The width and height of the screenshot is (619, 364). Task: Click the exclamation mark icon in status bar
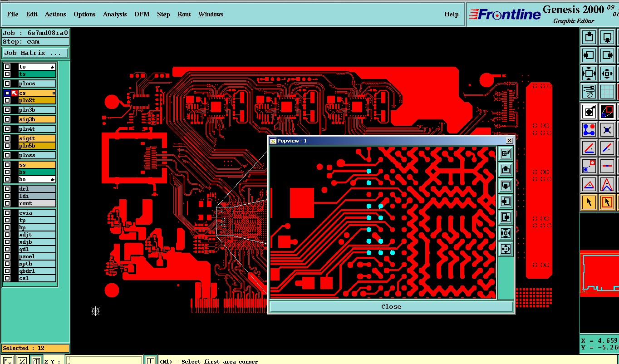click(151, 361)
